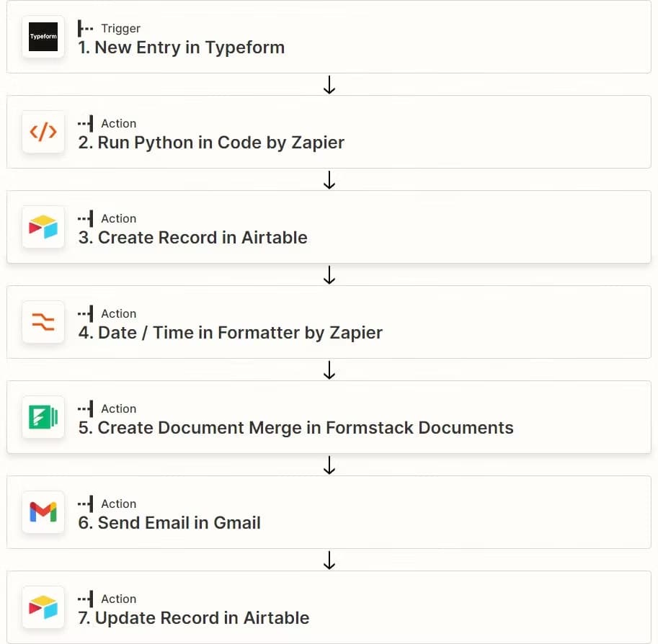Open the New Entry in Typeform step
Screen dimensions: 658x644
(181, 48)
